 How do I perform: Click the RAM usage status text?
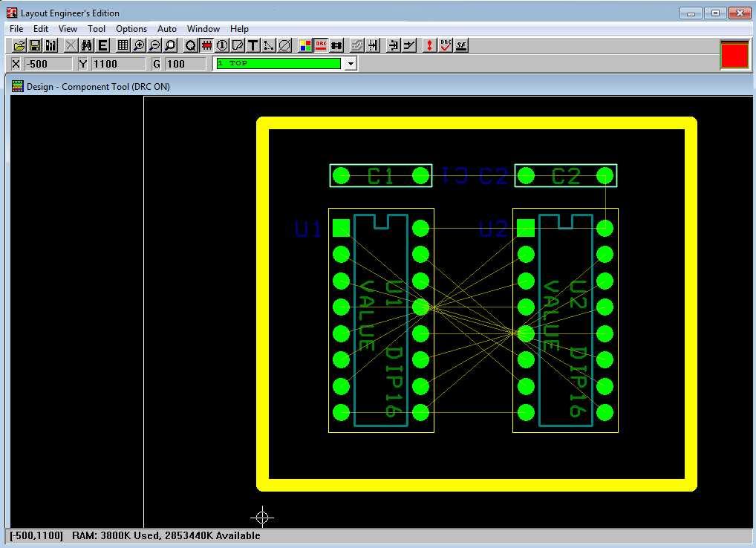166,535
